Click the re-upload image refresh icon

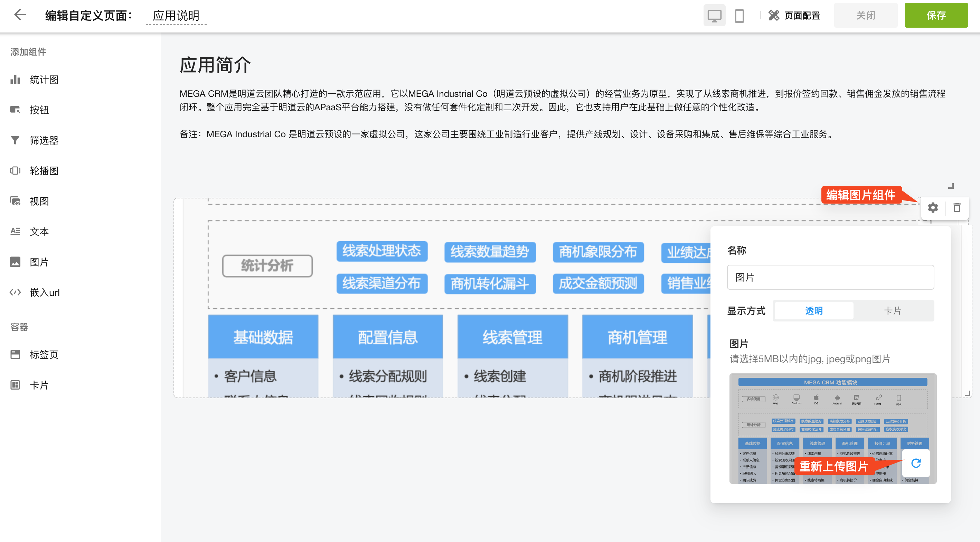[916, 463]
